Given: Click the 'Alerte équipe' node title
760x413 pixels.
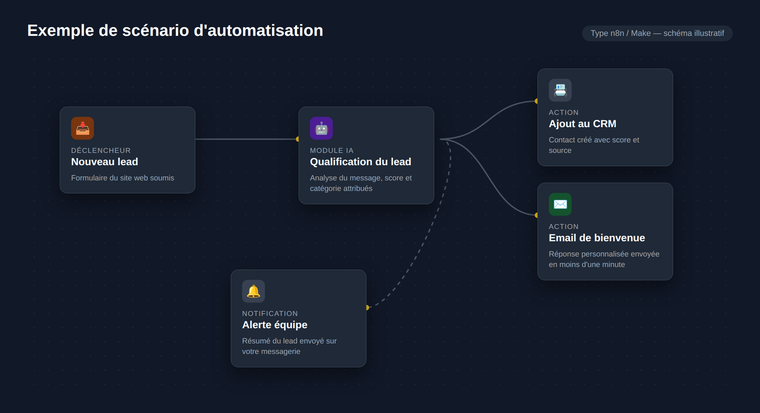Looking at the screenshot, I should point(275,325).
